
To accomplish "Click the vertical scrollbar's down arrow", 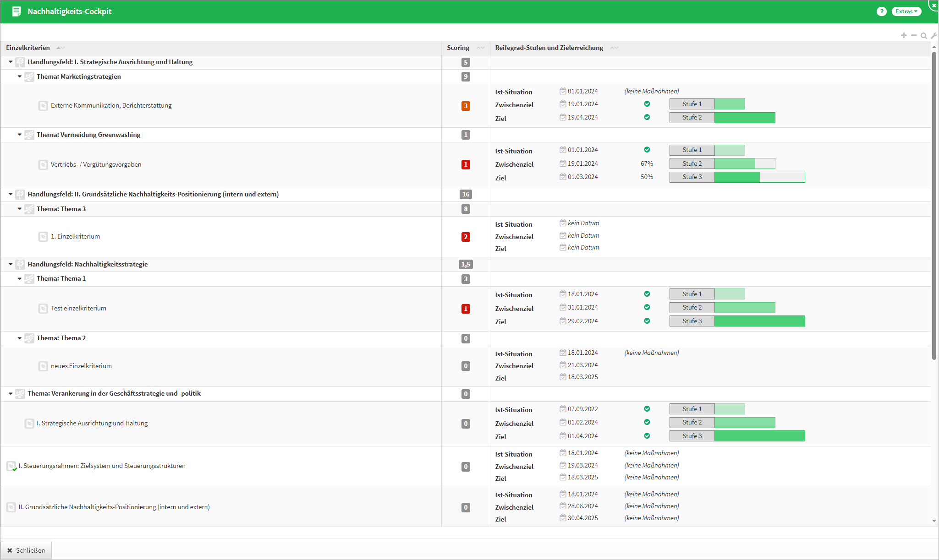I will click(x=934, y=521).
